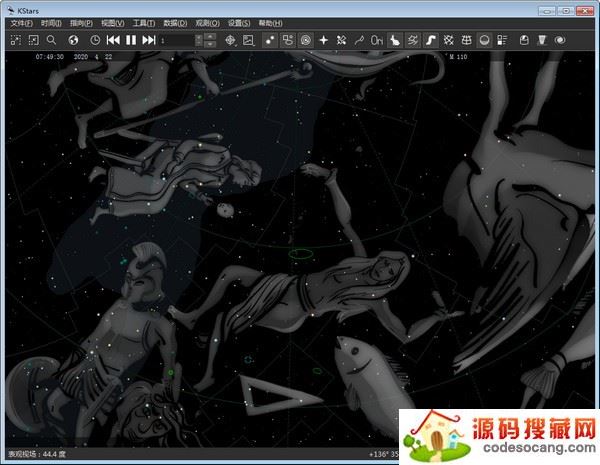Toggle the Milky Way display
Screen dimensions: 600x465
click(x=430, y=40)
